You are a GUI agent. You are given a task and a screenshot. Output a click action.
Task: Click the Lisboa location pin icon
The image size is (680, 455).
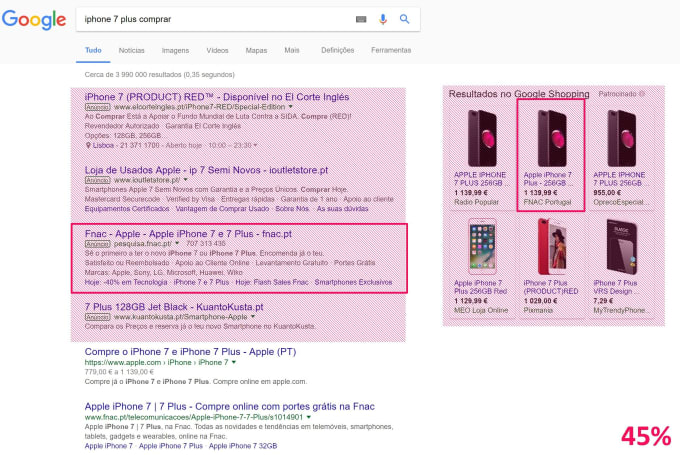click(88, 145)
